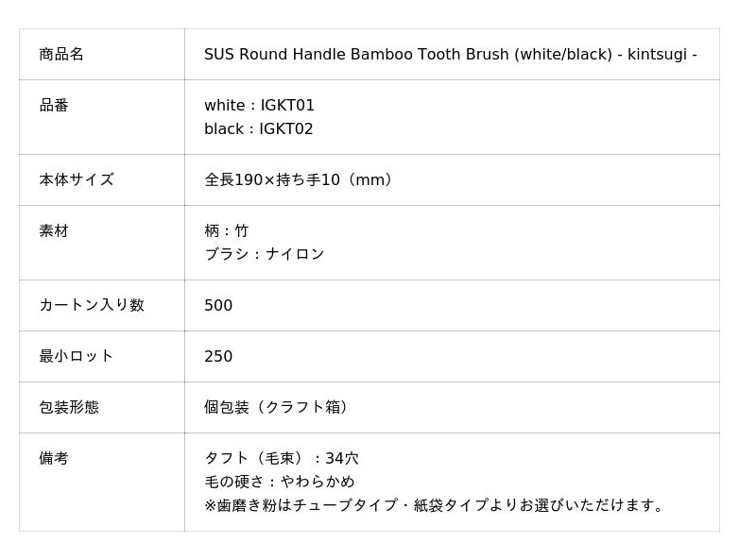The width and height of the screenshot is (756, 560).
Task: Select the minimum lot value 250
Action: click(218, 357)
